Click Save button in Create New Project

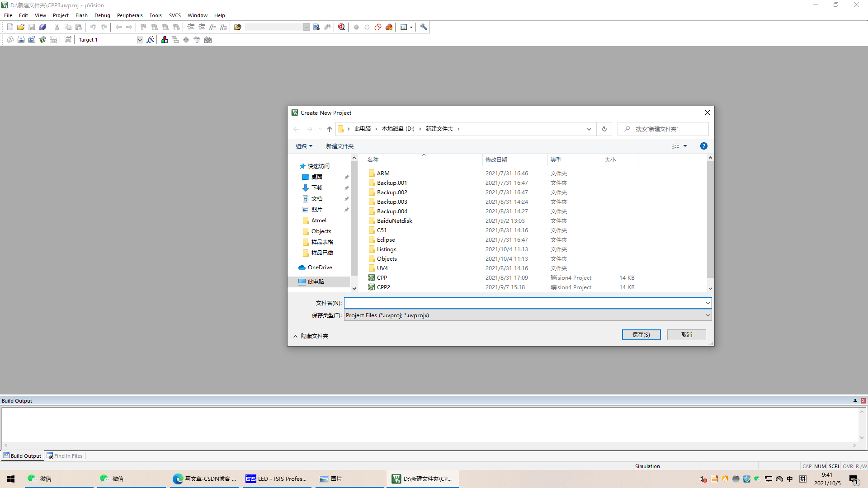click(641, 334)
